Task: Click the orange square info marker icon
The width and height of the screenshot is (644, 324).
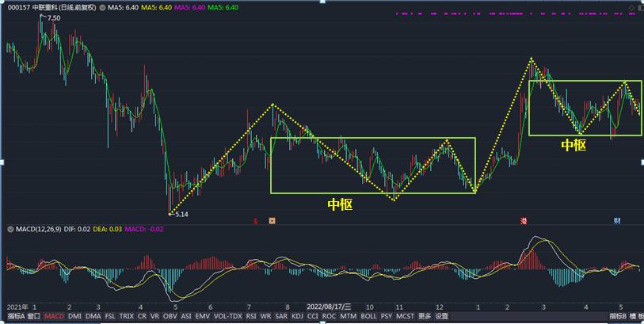Action: [272, 221]
